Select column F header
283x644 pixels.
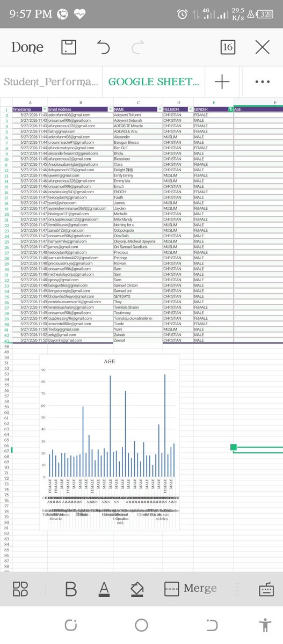click(258, 102)
